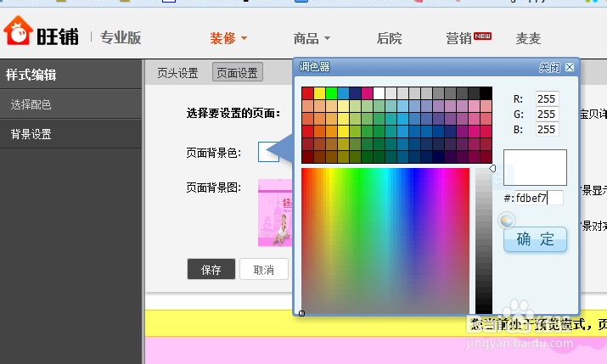Switch to the 页头设置 tab
Image resolution: width=607 pixels, height=364 pixels.
pyautogui.click(x=177, y=73)
